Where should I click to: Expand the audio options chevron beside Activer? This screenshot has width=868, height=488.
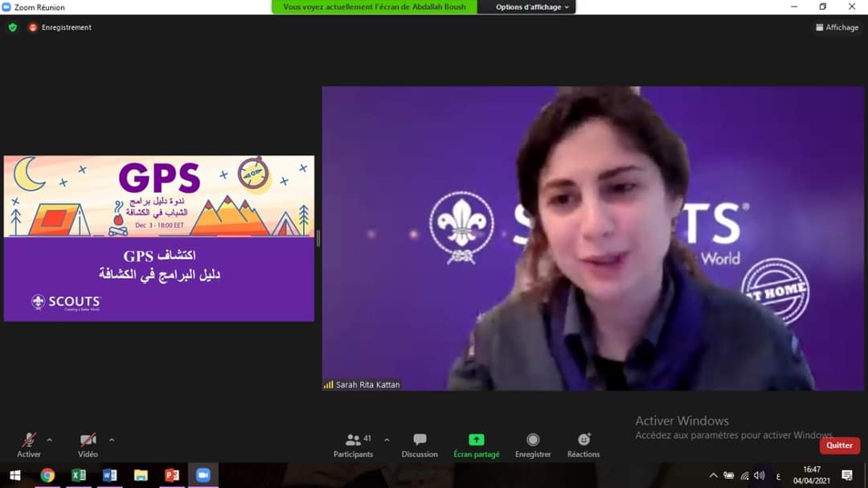(x=50, y=440)
